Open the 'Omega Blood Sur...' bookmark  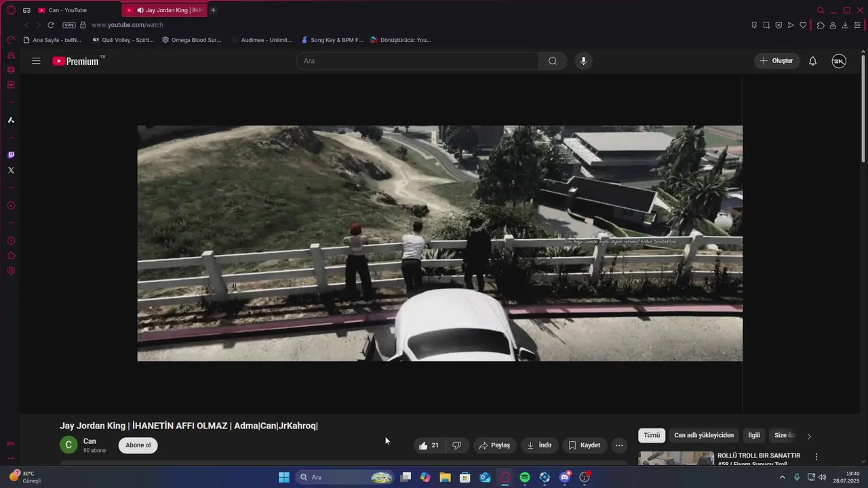click(192, 40)
